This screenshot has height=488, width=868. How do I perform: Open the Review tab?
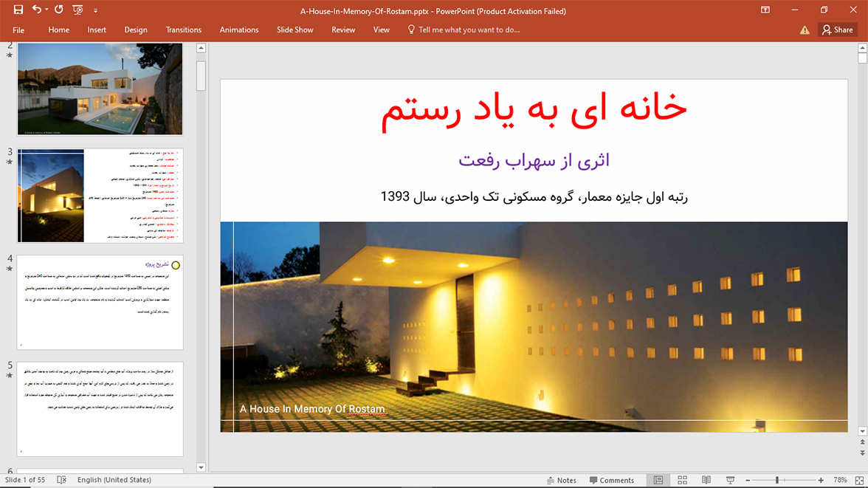(343, 30)
